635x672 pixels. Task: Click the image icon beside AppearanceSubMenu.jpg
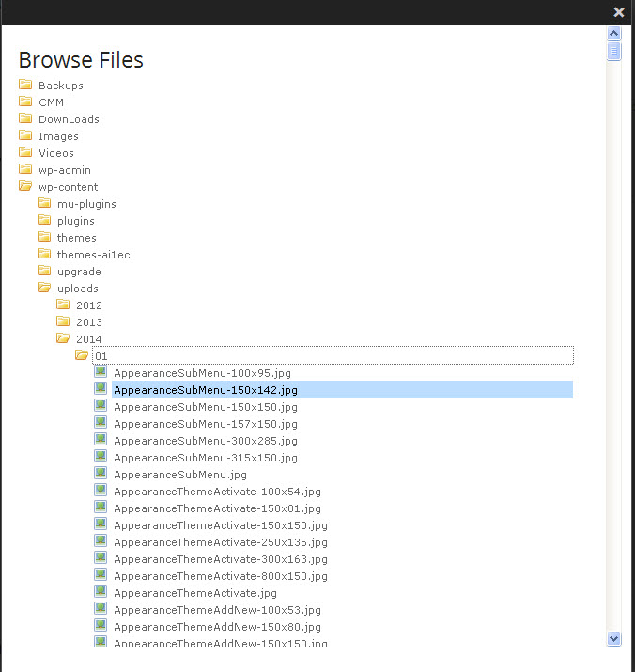[101, 474]
